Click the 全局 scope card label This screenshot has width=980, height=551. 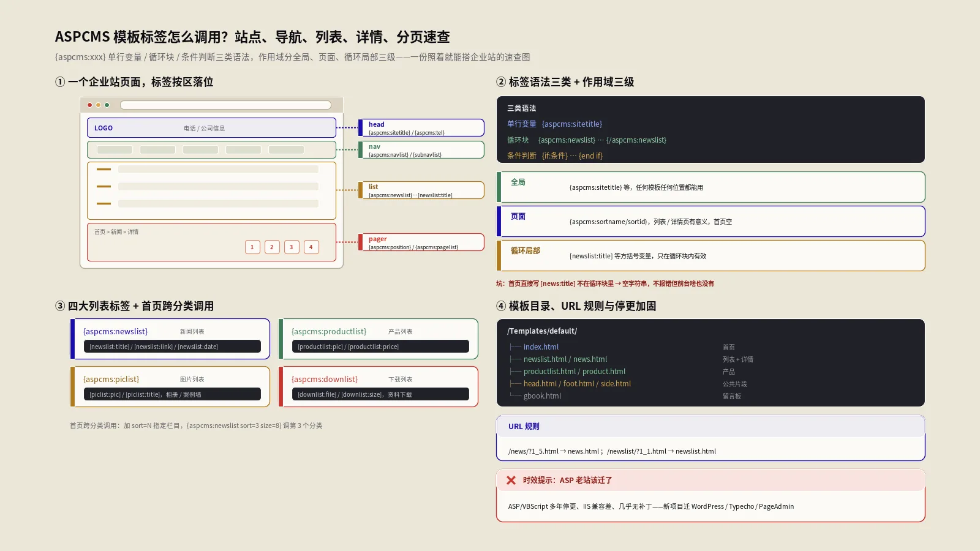pos(518,182)
